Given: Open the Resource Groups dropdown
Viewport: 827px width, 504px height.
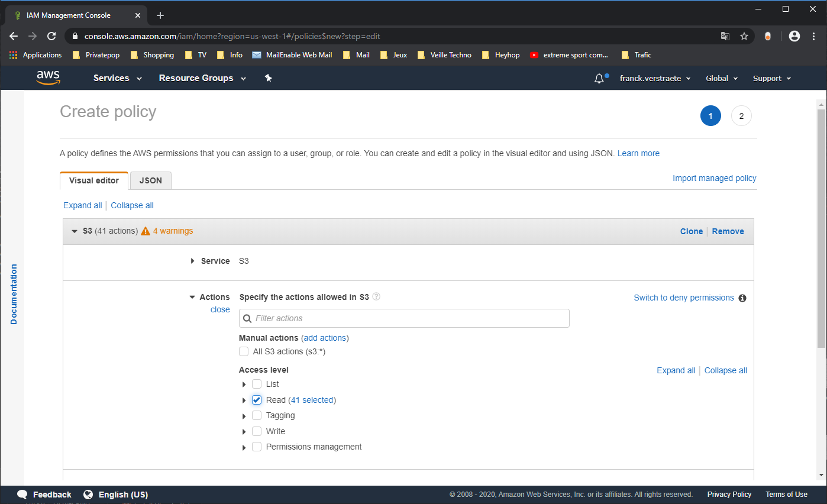Looking at the screenshot, I should point(202,78).
